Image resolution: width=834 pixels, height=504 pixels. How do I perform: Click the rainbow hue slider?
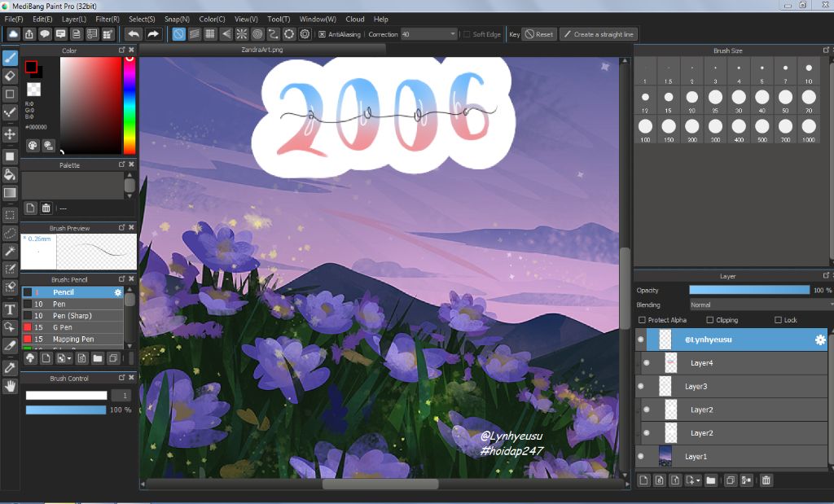coord(129,105)
